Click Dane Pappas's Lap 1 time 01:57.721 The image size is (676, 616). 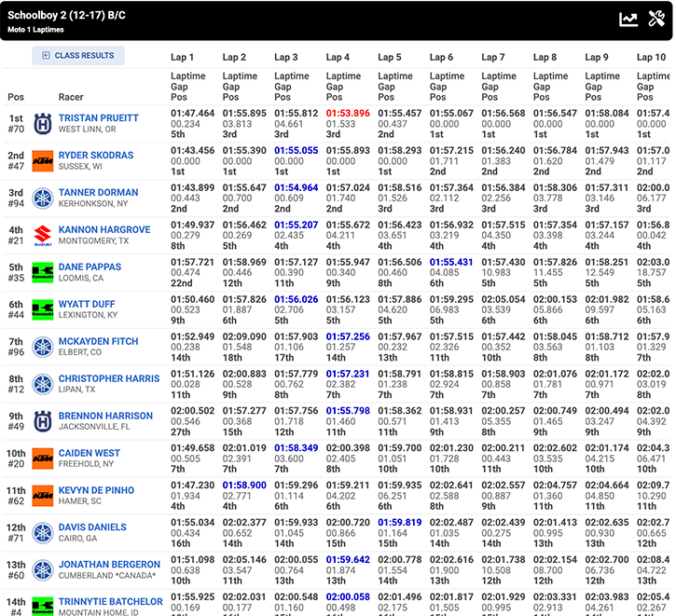[193, 262]
